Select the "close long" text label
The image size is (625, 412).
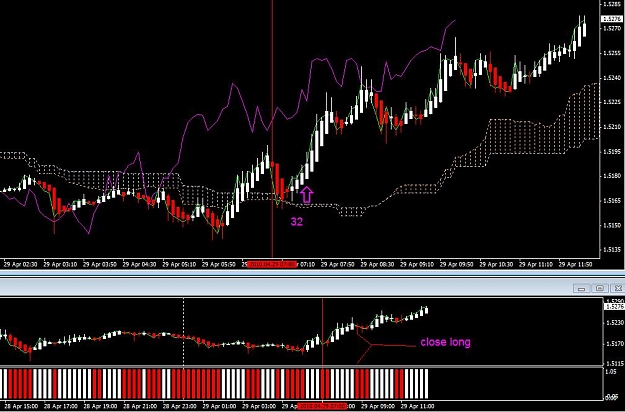[445, 342]
